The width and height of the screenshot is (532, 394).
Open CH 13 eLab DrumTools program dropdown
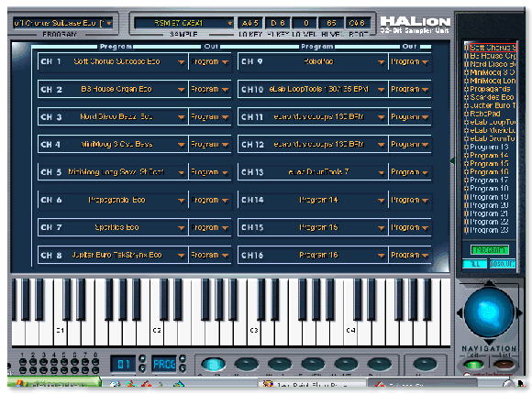pos(381,172)
